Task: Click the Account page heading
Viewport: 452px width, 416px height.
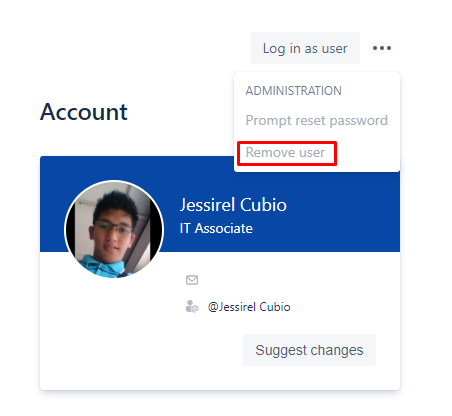Action: [84, 112]
